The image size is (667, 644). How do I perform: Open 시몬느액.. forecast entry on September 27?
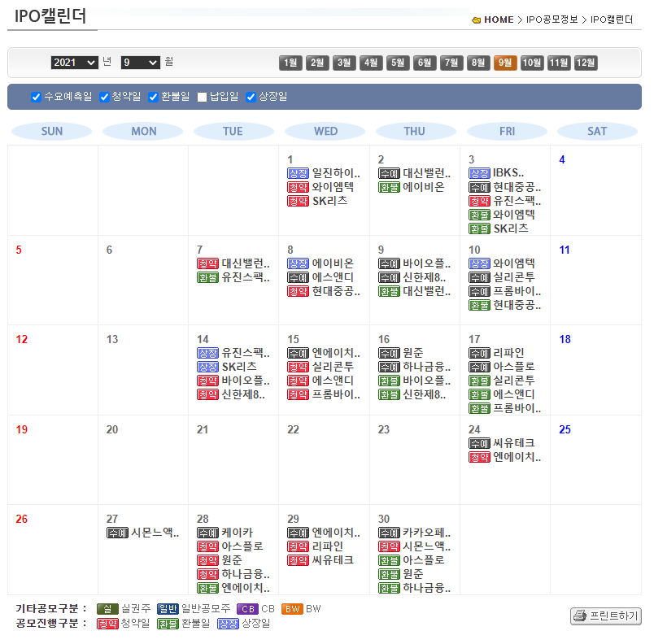pos(155,532)
